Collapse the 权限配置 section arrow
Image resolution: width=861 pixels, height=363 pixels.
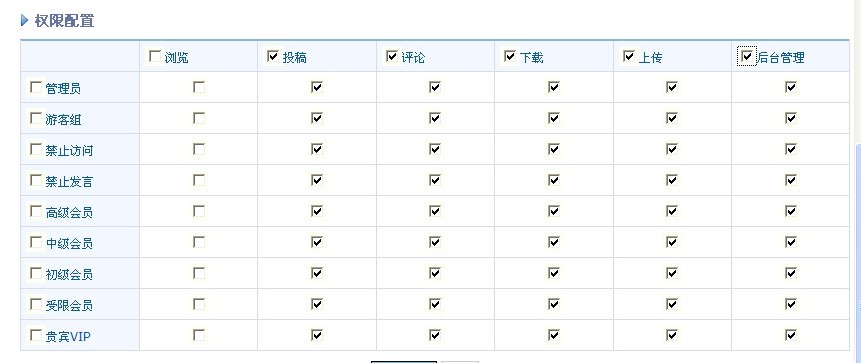click(x=24, y=21)
